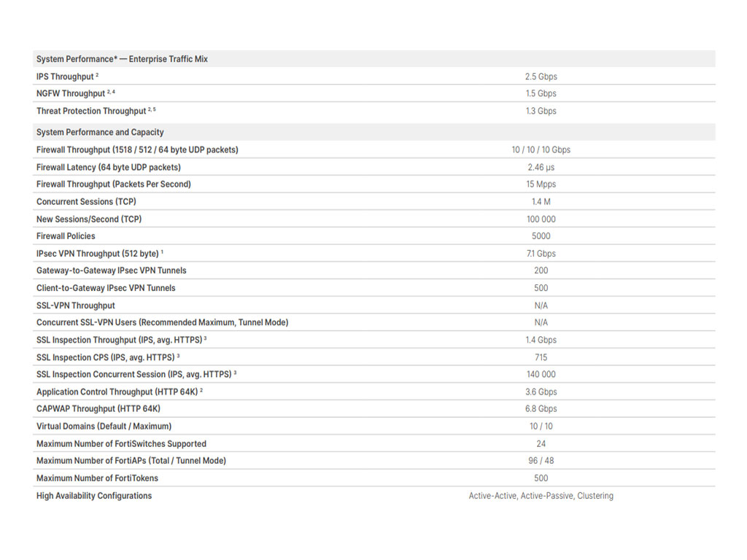The height and width of the screenshot is (560, 747).
Task: Click the IPS Throughput row label
Action: coord(65,77)
